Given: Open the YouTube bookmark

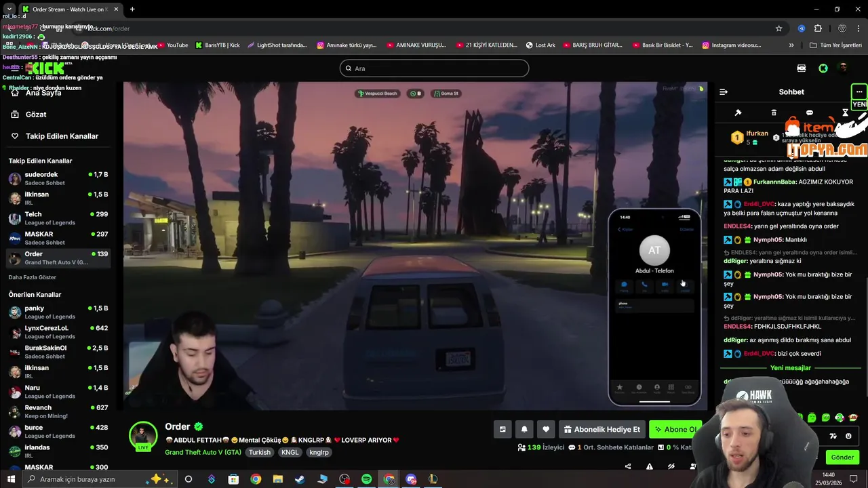Looking at the screenshot, I should click(172, 45).
